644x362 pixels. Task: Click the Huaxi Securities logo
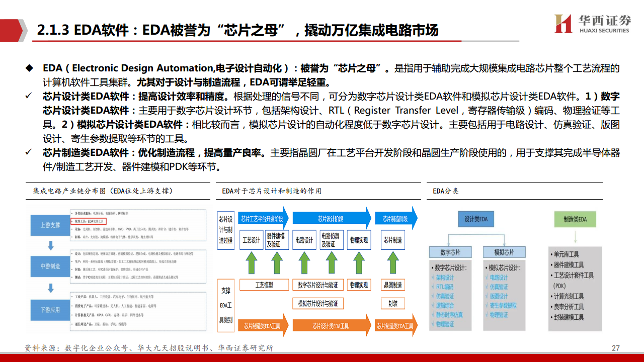tap(593, 23)
